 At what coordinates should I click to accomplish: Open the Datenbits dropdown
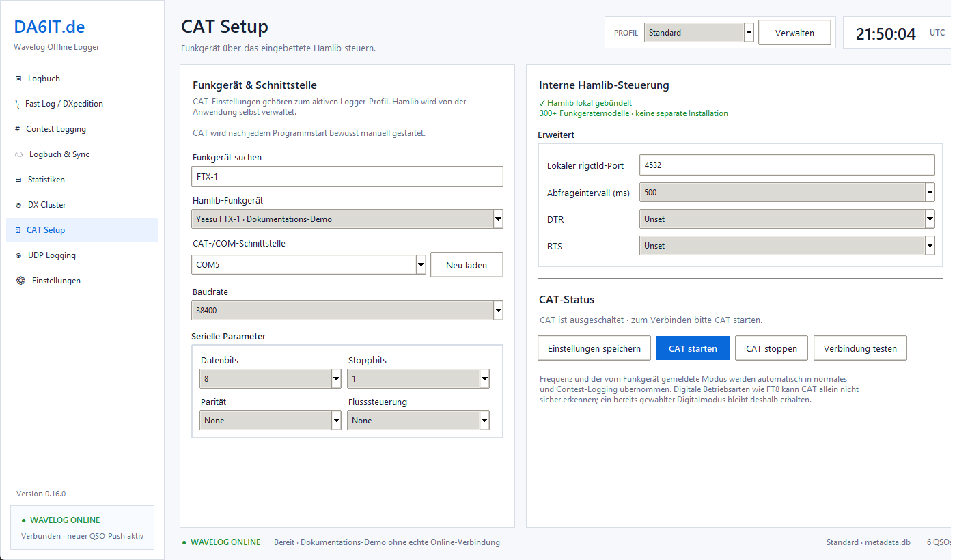click(271, 378)
